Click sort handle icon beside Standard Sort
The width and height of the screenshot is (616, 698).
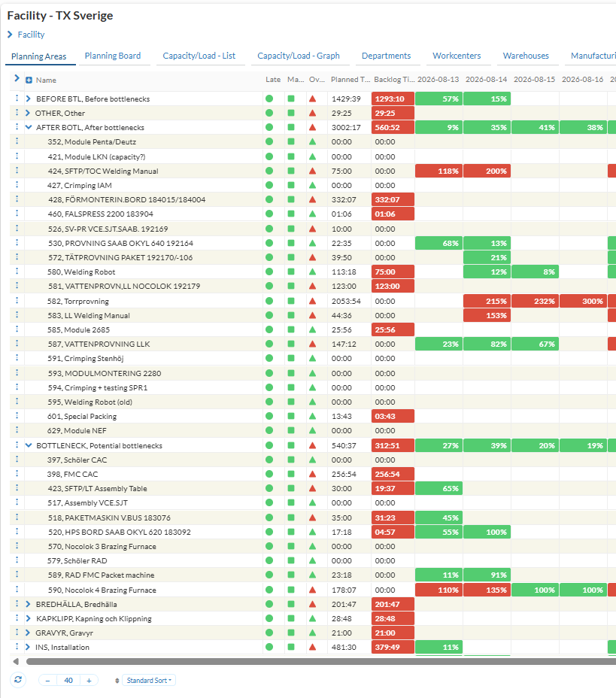tap(117, 681)
